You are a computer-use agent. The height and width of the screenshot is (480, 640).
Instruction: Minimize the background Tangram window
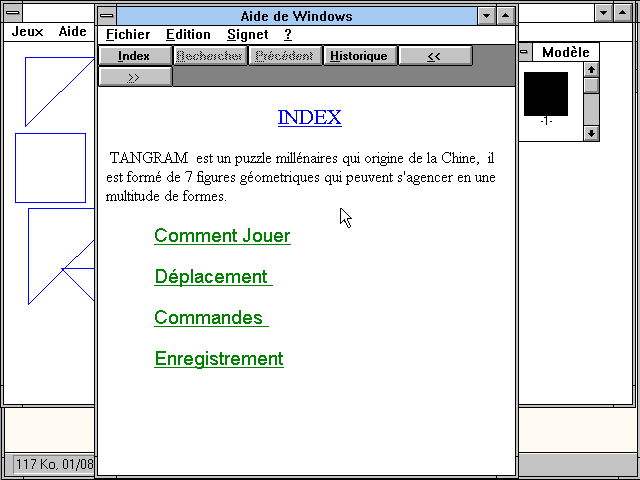(603, 13)
